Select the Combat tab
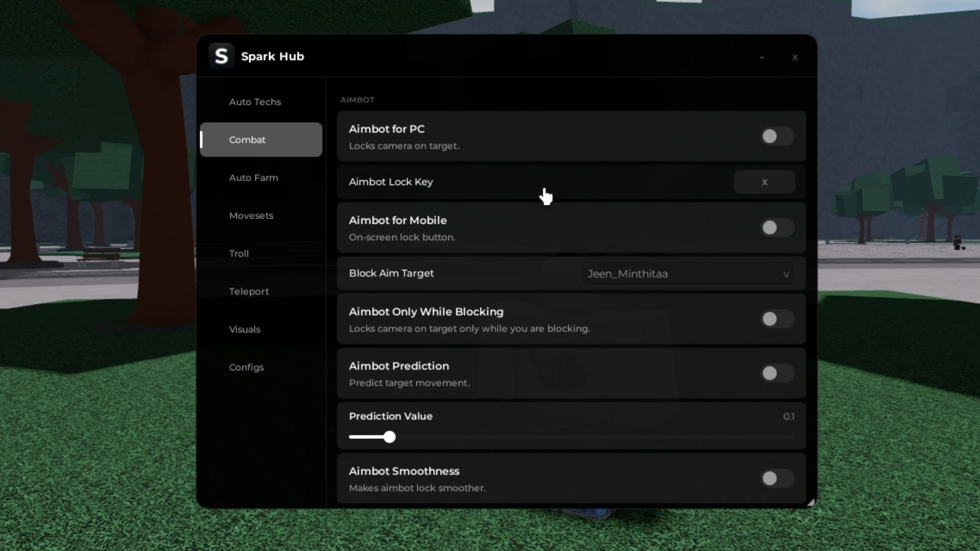The height and width of the screenshot is (551, 980). tap(261, 140)
